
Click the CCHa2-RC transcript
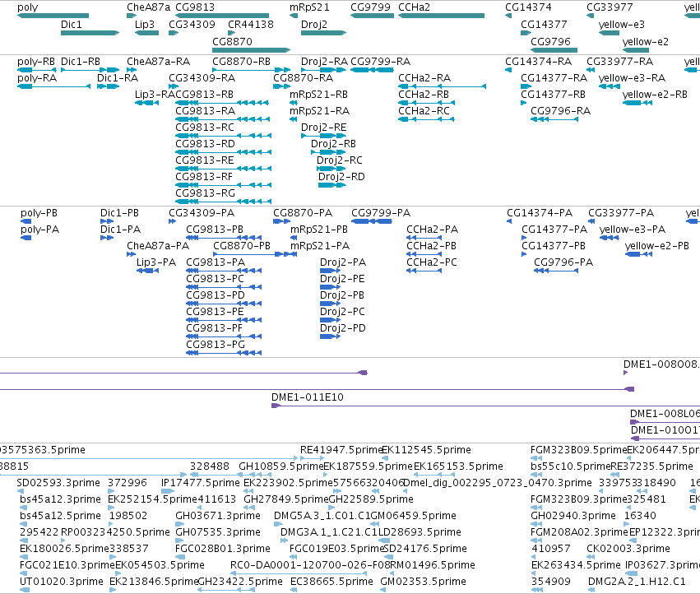426,119
